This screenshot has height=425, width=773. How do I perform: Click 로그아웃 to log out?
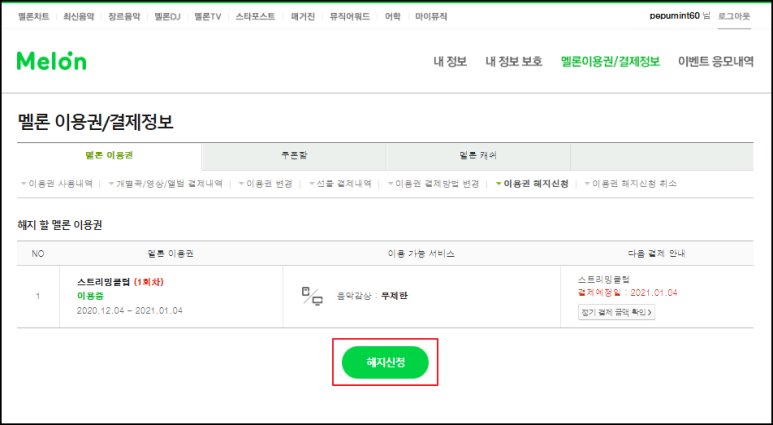(734, 16)
